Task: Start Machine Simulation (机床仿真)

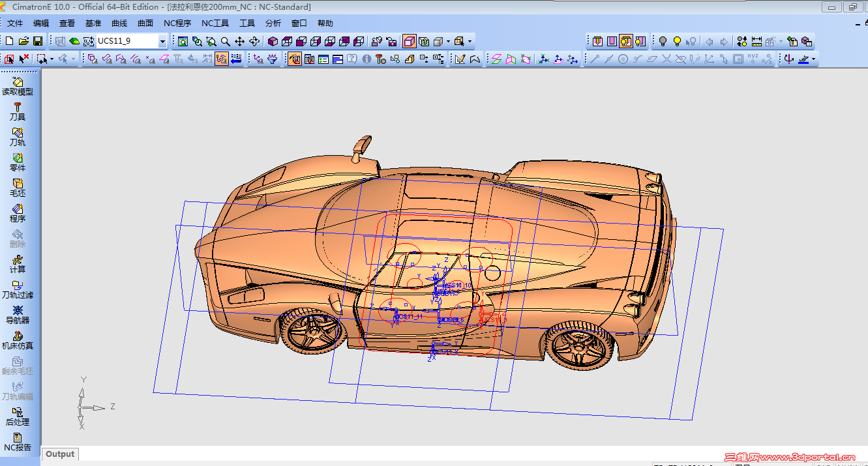Action: [x=18, y=340]
